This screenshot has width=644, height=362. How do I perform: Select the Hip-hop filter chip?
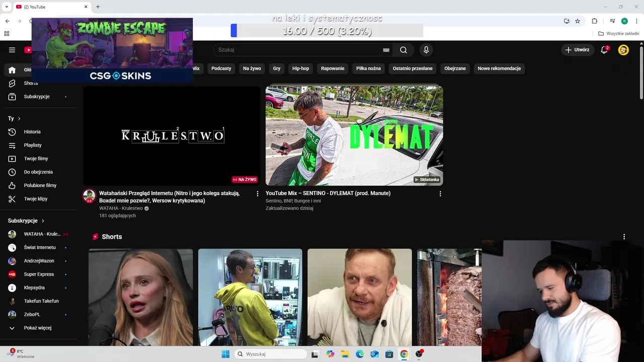(301, 68)
